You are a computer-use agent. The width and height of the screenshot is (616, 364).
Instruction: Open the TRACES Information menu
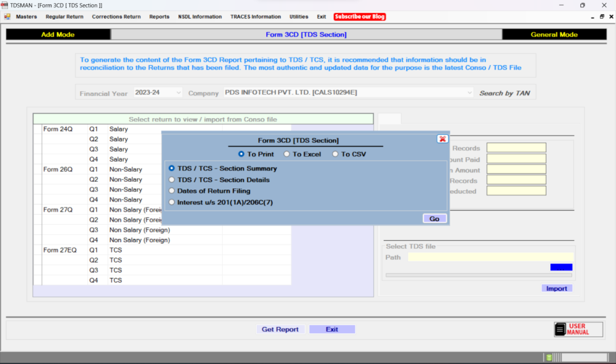[256, 17]
